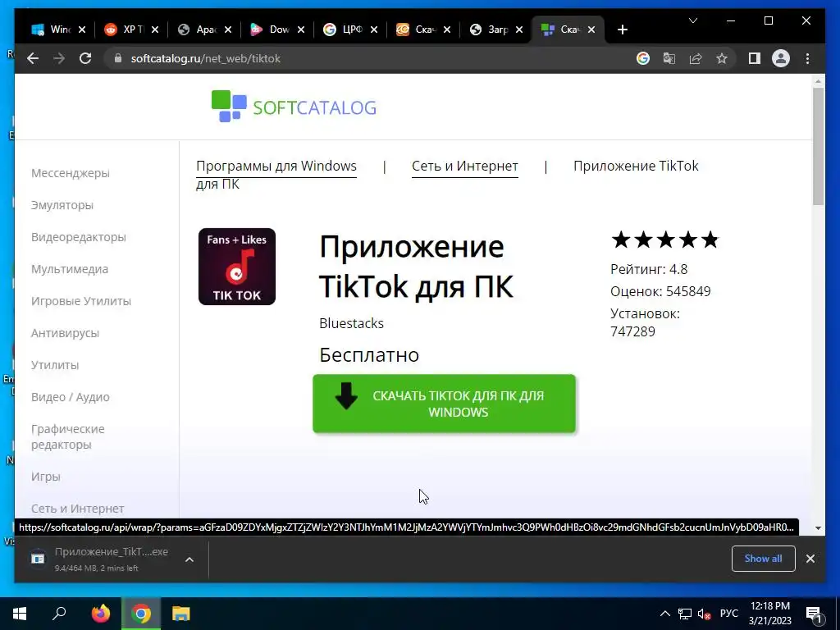Open Антивирусы sidebar category

point(65,333)
